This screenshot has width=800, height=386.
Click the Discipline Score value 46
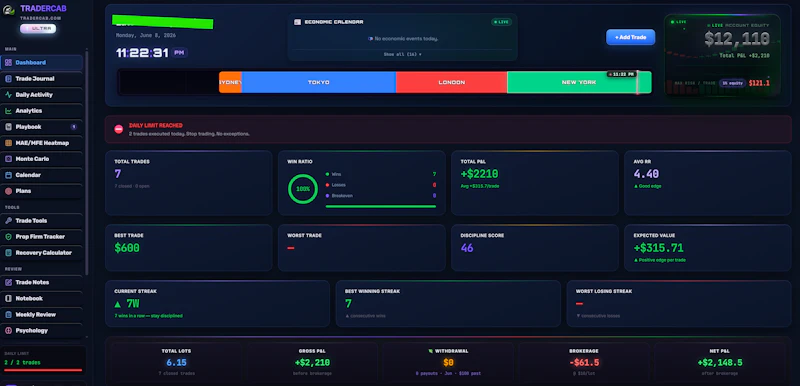pyautogui.click(x=467, y=248)
